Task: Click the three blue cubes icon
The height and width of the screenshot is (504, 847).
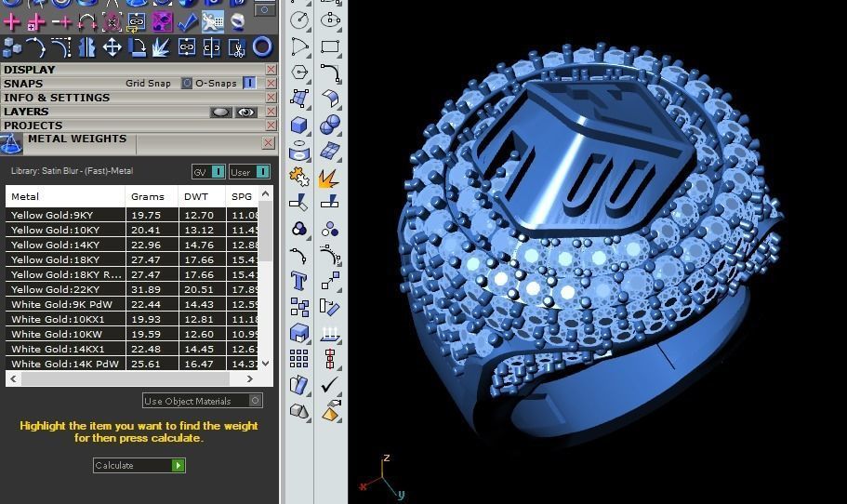Action: 12,47
